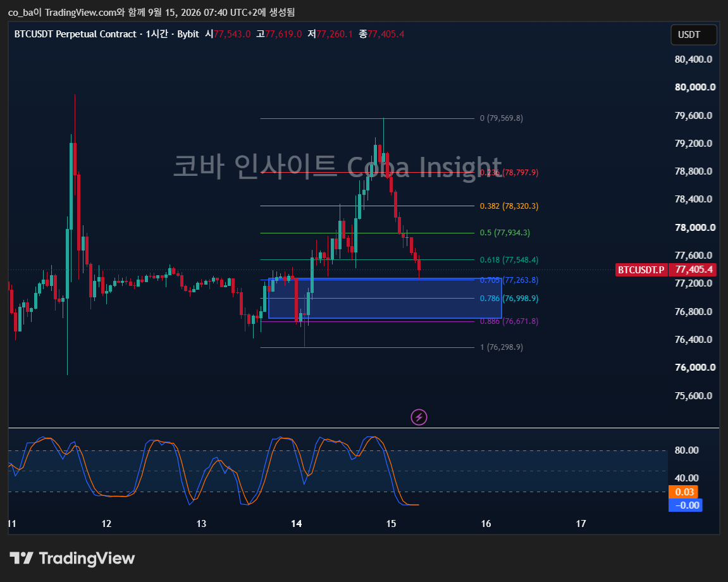
Task: Select the current price 77,405.4 label
Action: point(693,269)
